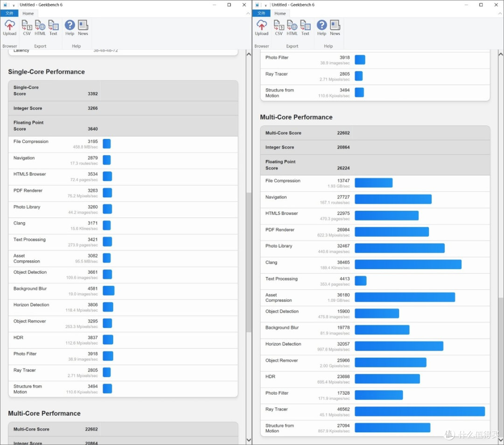504x445 pixels.
Task: Click Ray Tracer multi-core score 46562
Action: coord(343,410)
